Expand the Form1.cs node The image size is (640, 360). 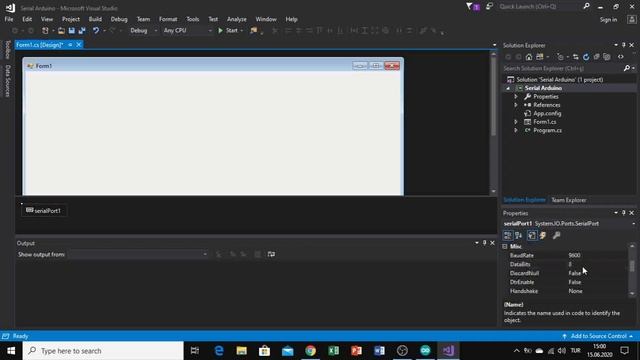tap(516, 122)
